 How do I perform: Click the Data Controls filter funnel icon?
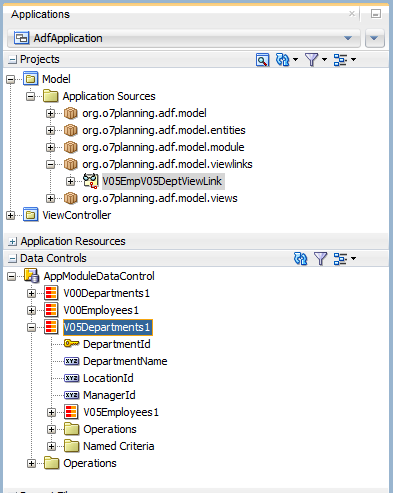(321, 259)
